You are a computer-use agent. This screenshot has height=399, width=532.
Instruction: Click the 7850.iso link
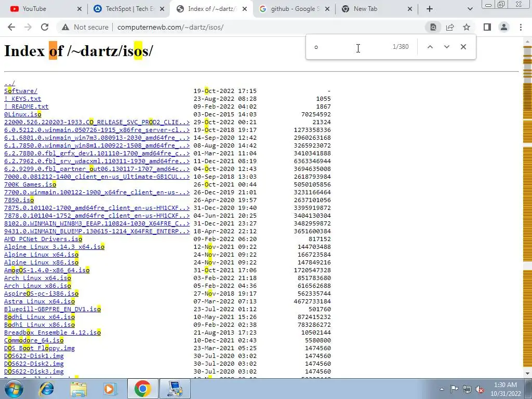pyautogui.click(x=19, y=200)
